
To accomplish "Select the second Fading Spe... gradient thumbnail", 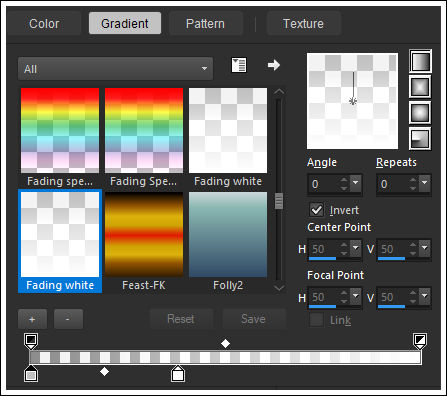I will pyautogui.click(x=144, y=130).
